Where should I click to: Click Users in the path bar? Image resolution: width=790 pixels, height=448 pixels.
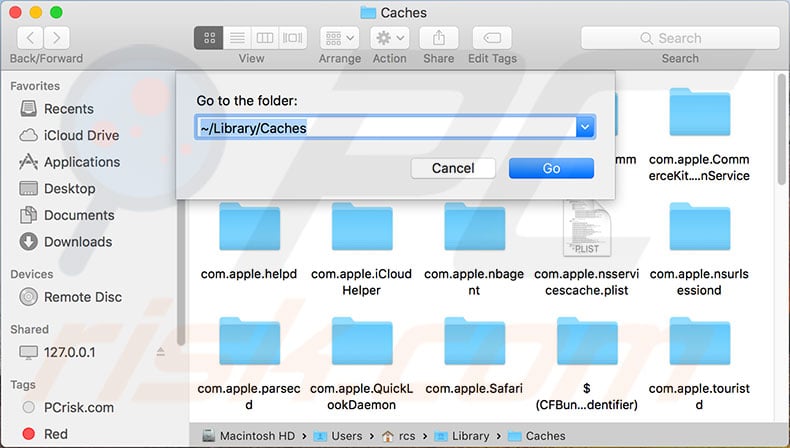[338, 435]
